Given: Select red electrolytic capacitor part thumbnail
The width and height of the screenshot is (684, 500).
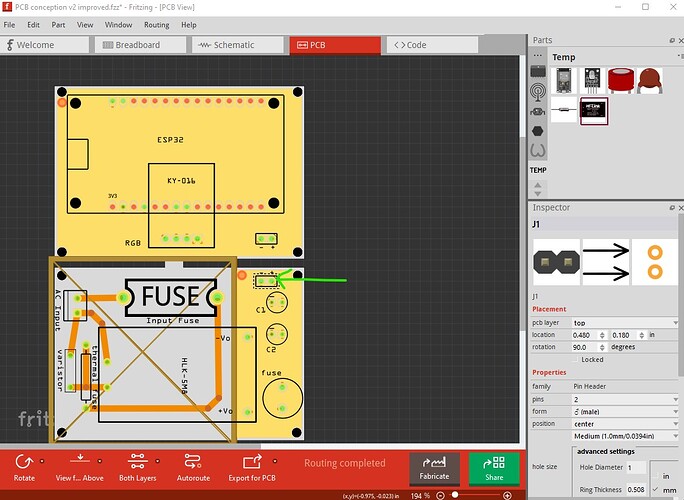Looking at the screenshot, I should (x=621, y=80).
